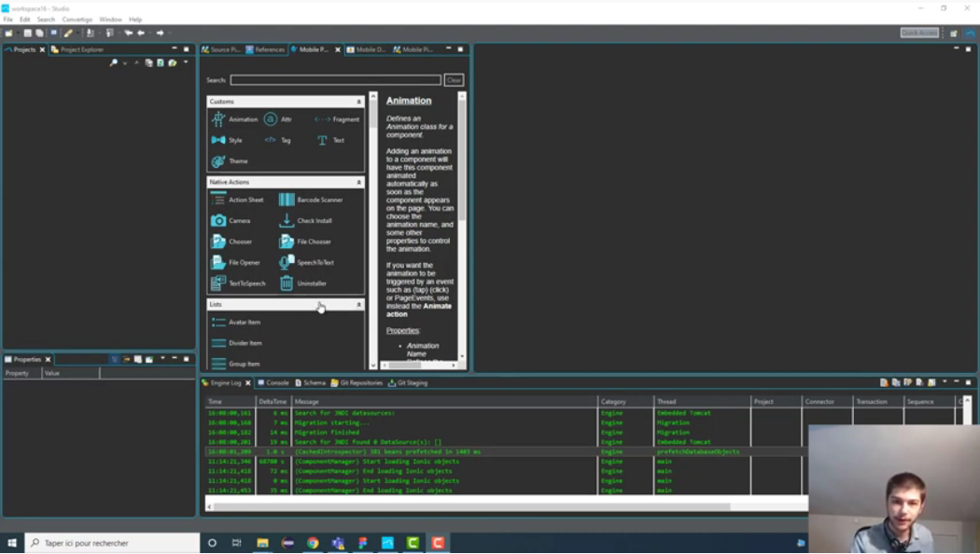Pick the Barcode Scanner native action
Screen dimensions: 980x554
tap(310, 200)
